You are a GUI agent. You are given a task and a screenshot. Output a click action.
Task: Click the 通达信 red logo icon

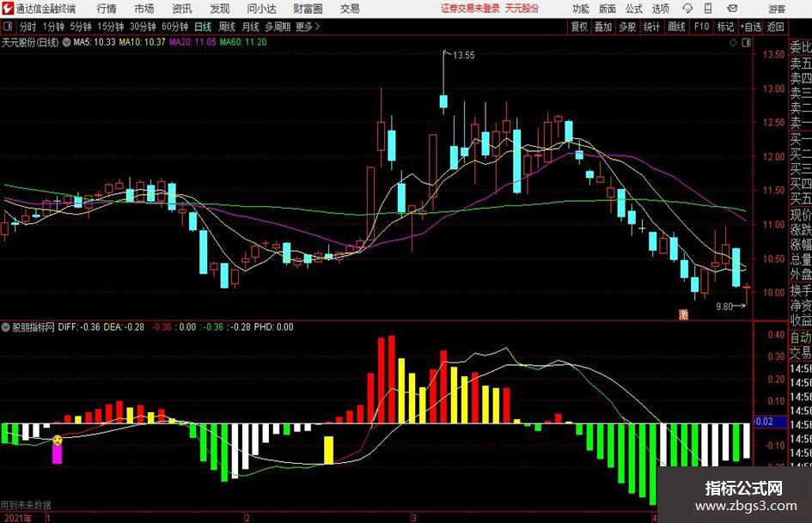coord(7,9)
